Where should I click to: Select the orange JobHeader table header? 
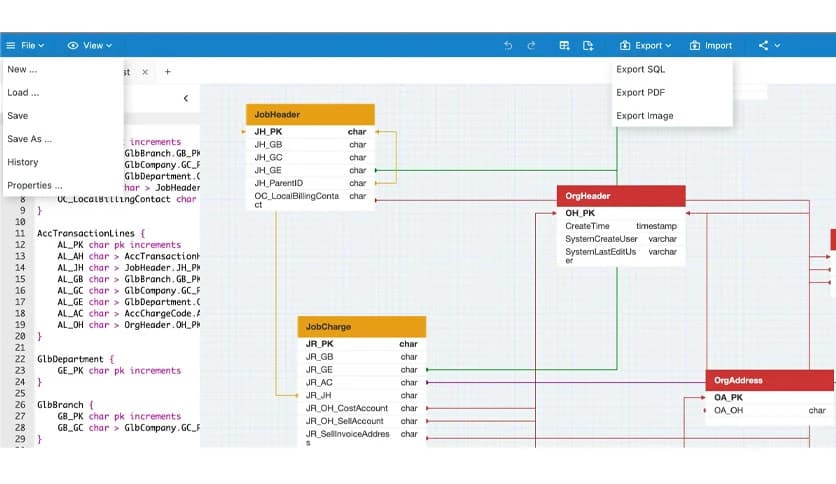(x=310, y=114)
